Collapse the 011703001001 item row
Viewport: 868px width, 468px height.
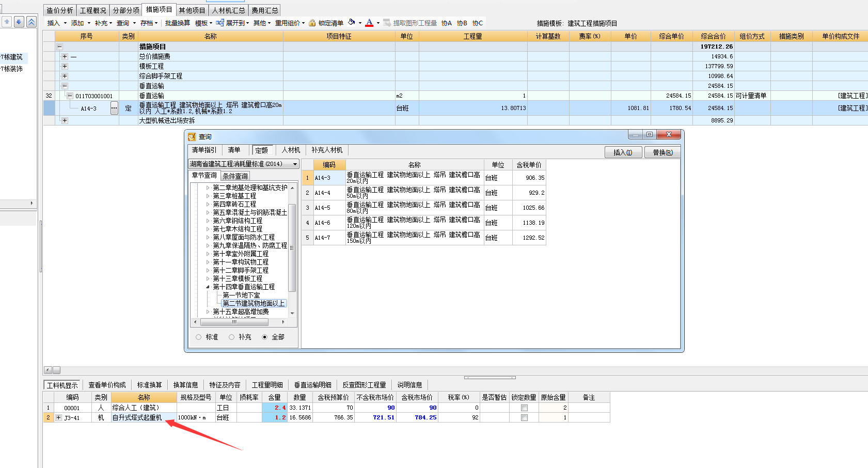[x=70, y=96]
